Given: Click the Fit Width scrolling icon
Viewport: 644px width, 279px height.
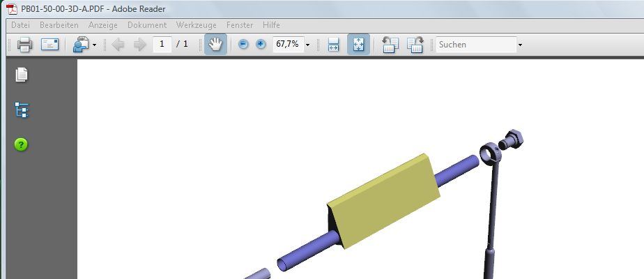Looking at the screenshot, I should (x=333, y=45).
